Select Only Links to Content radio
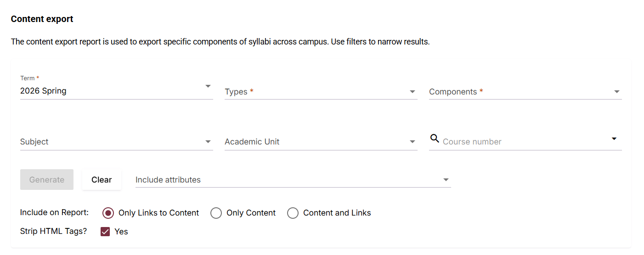This screenshot has height=255, width=644. (108, 213)
